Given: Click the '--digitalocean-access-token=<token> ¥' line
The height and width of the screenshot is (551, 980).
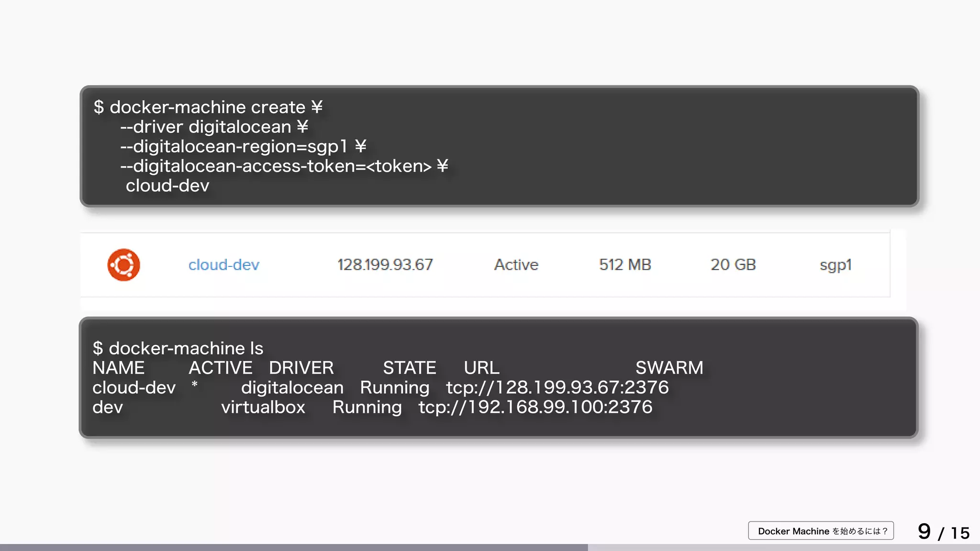Looking at the screenshot, I should 284,166.
